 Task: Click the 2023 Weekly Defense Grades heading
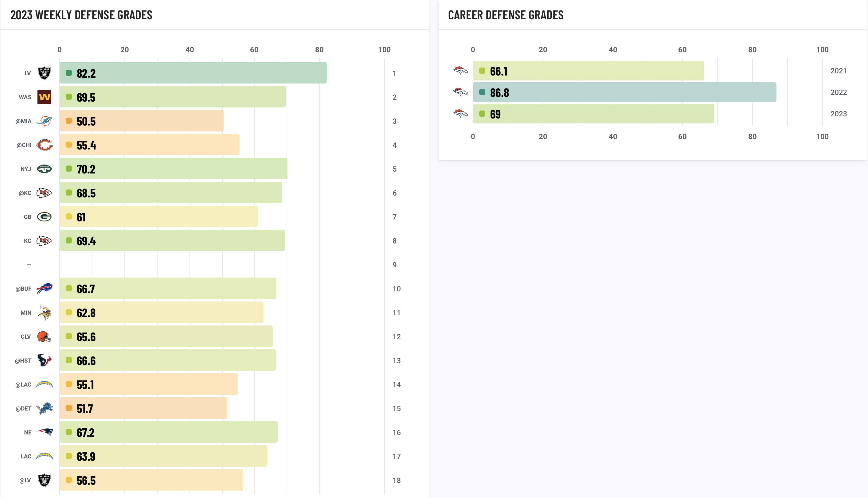tap(81, 15)
